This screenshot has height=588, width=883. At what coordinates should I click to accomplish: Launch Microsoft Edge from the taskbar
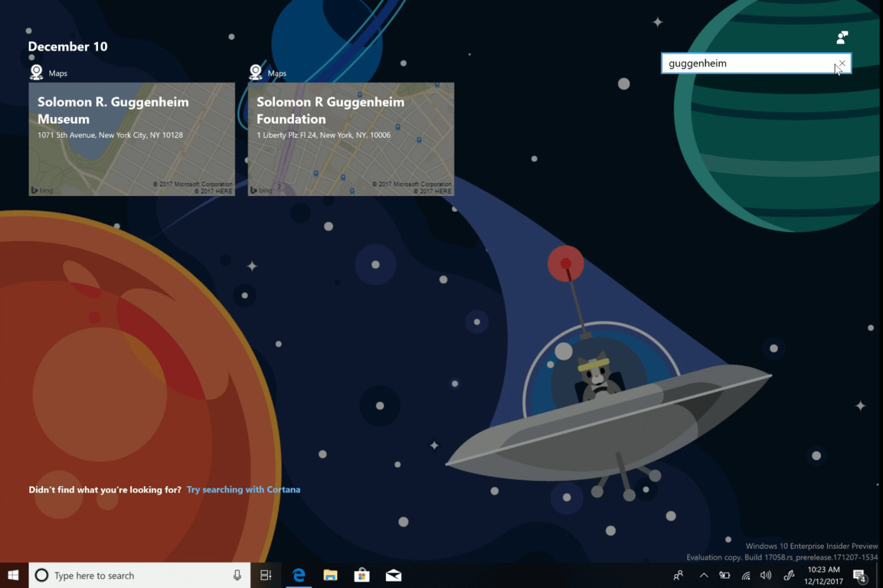[x=299, y=575]
